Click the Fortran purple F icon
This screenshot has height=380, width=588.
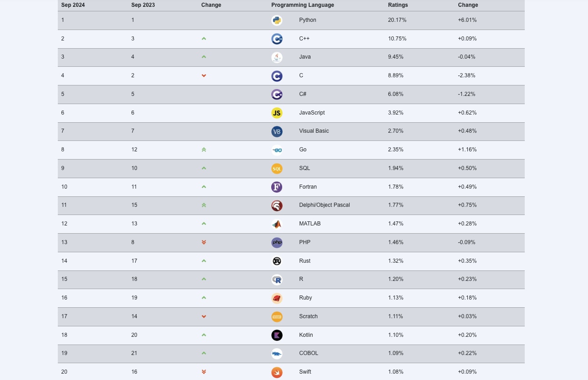click(x=277, y=187)
